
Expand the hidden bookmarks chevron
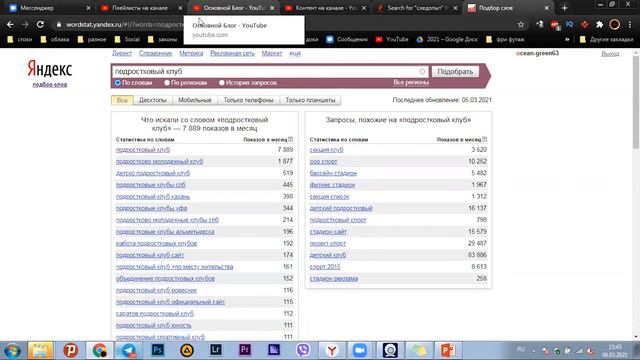tap(567, 40)
